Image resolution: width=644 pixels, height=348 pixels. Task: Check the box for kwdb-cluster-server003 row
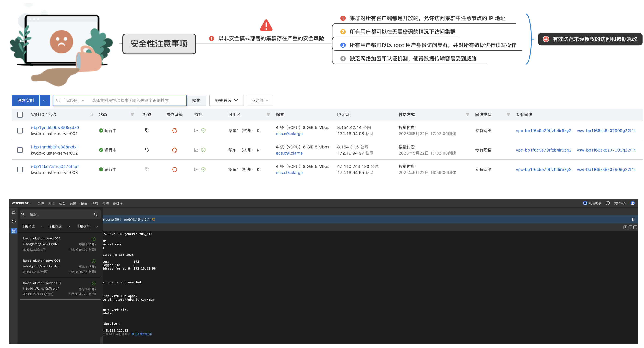20,170
